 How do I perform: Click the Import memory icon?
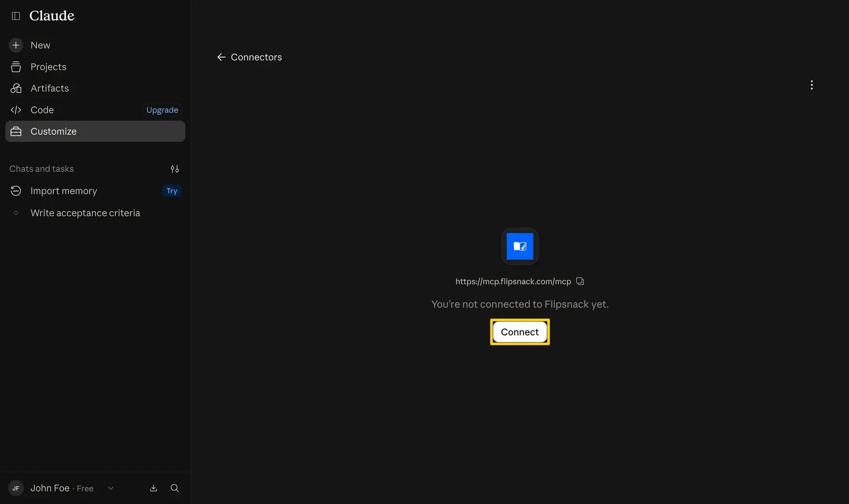(x=16, y=191)
